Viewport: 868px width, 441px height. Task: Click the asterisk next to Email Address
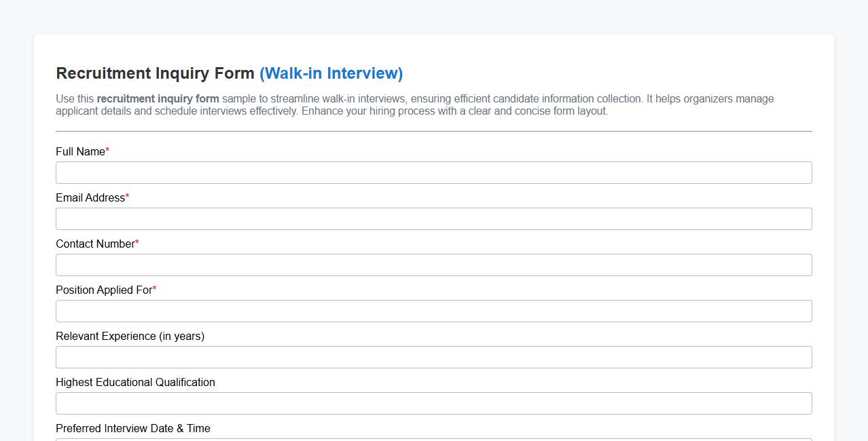[126, 195]
